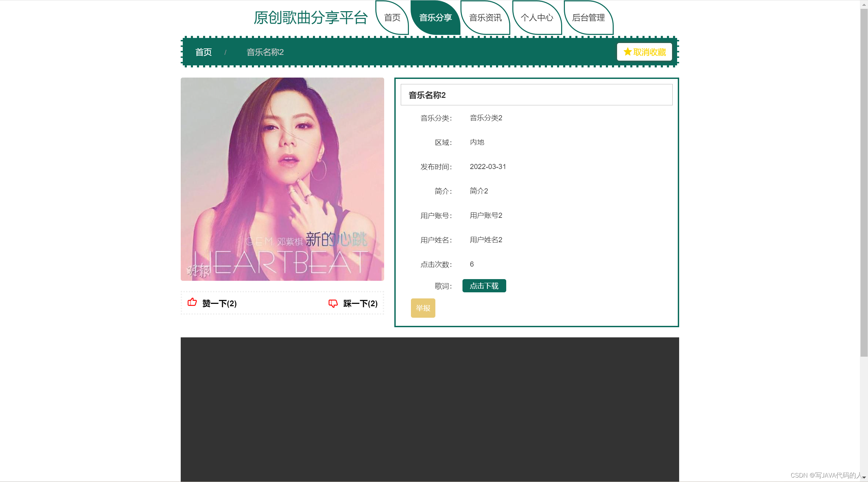Click the scrollbar up arrow
This screenshot has width=868, height=482.
(x=864, y=4)
